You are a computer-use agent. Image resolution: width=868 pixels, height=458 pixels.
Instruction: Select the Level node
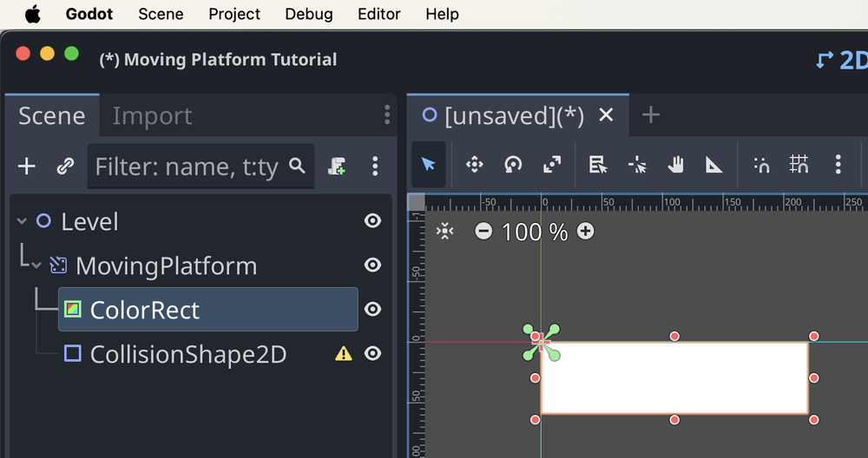(89, 222)
